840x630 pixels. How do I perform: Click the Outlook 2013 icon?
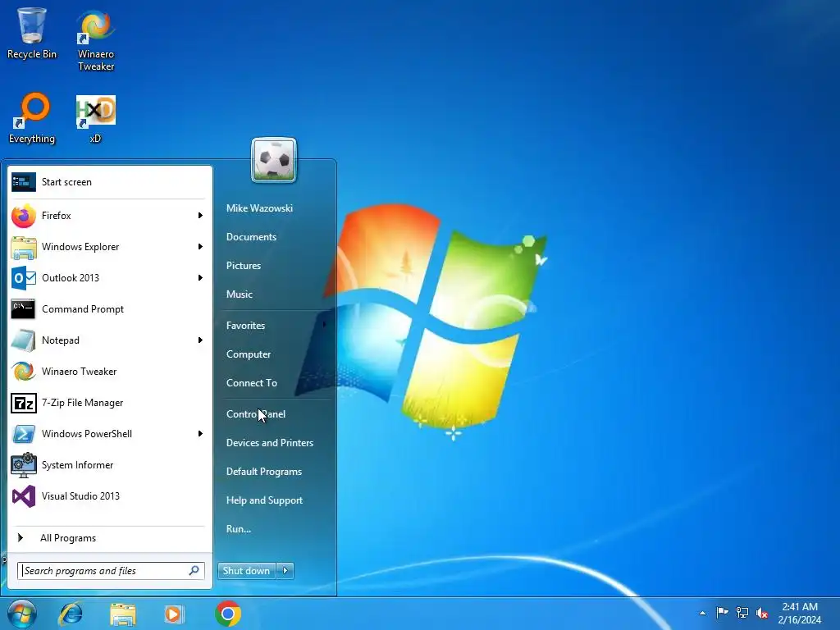[x=24, y=278]
